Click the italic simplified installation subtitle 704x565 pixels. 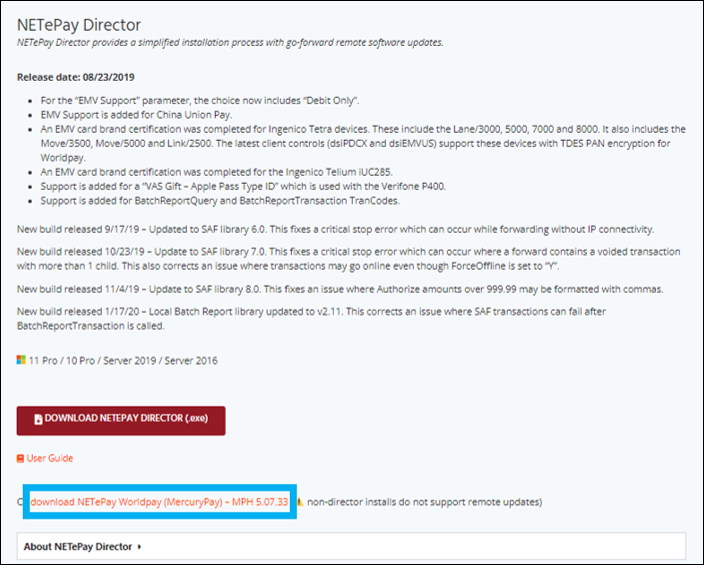click(230, 43)
